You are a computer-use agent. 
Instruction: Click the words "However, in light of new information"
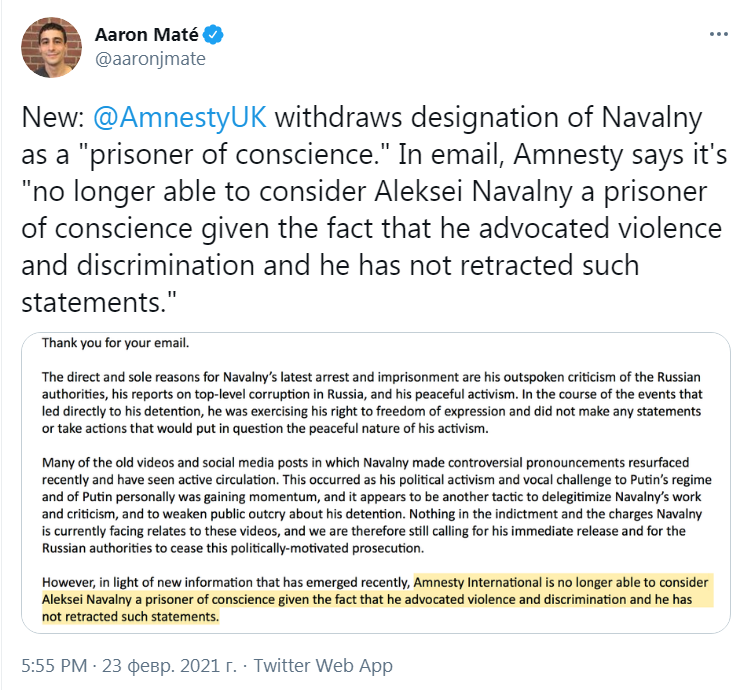(x=225, y=582)
